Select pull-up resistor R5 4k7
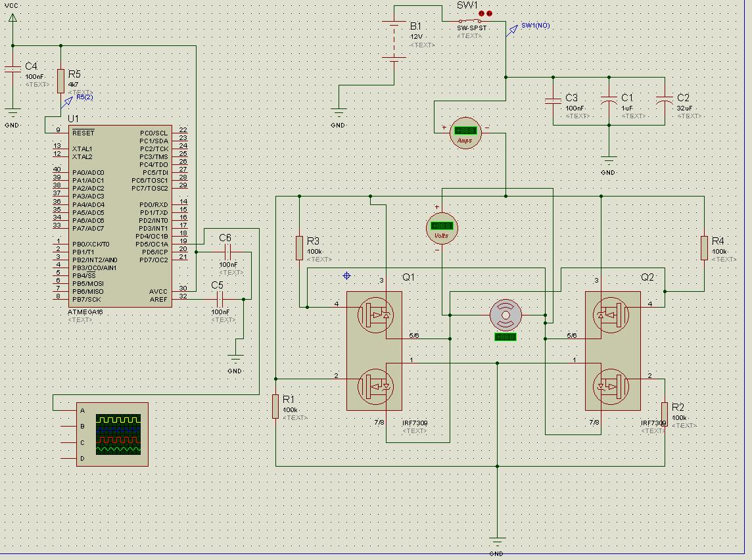752x560 pixels. (60, 81)
